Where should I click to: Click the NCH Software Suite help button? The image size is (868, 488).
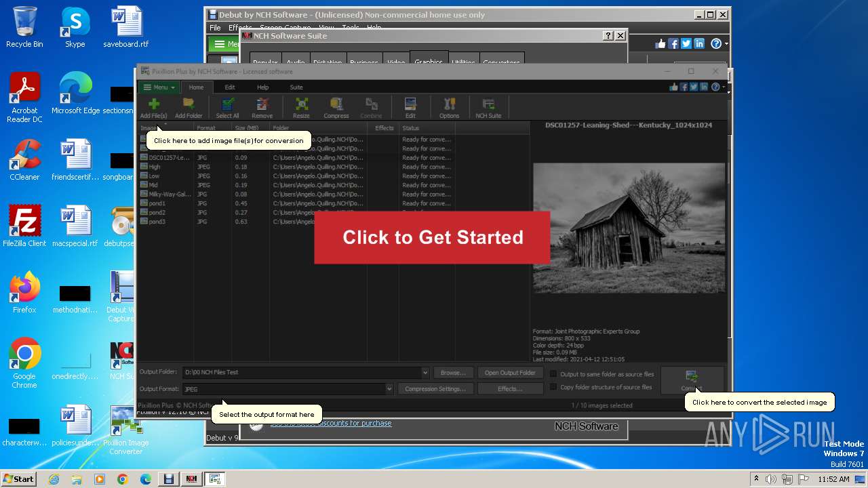pyautogui.click(x=608, y=35)
